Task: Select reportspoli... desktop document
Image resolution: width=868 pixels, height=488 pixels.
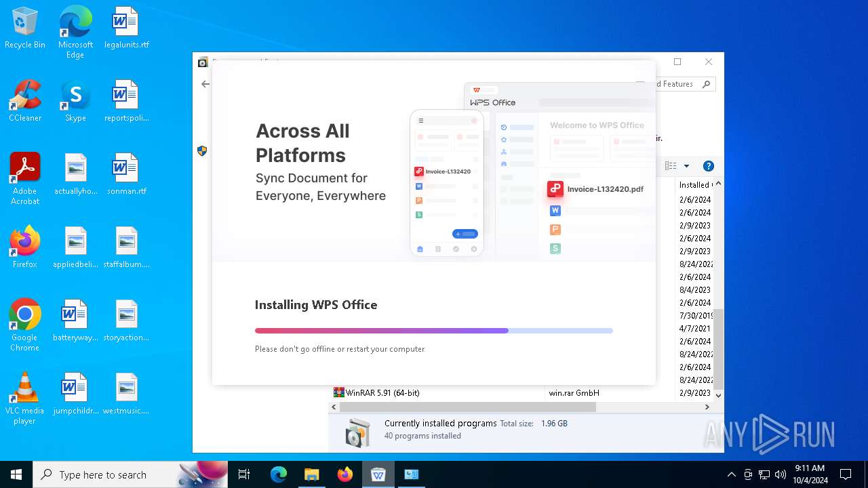Action: coord(126,101)
